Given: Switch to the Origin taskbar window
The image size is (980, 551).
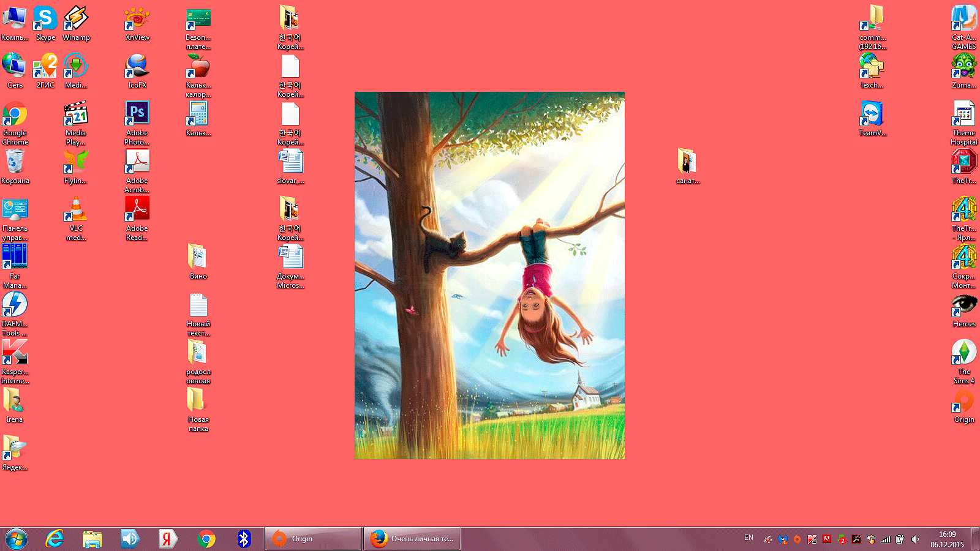Looking at the screenshot, I should click(x=313, y=539).
